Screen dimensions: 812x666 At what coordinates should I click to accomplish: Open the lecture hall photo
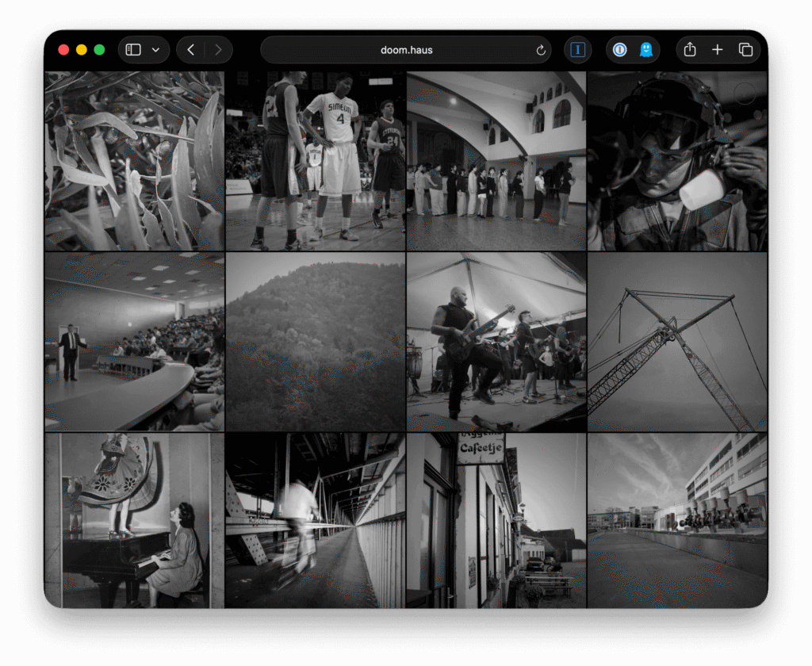(x=134, y=342)
